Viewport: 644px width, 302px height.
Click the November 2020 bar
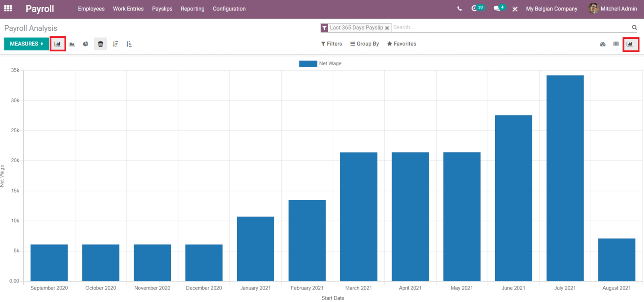(x=152, y=263)
